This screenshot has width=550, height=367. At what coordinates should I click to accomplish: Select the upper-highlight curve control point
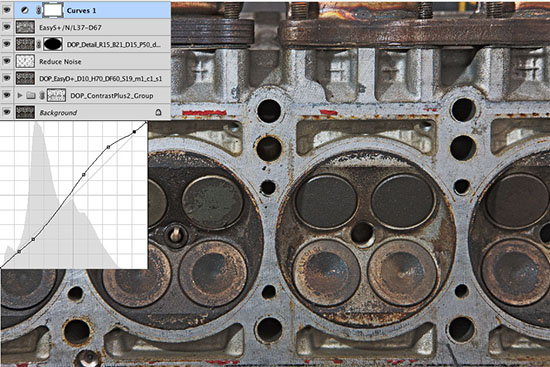pyautogui.click(x=108, y=147)
